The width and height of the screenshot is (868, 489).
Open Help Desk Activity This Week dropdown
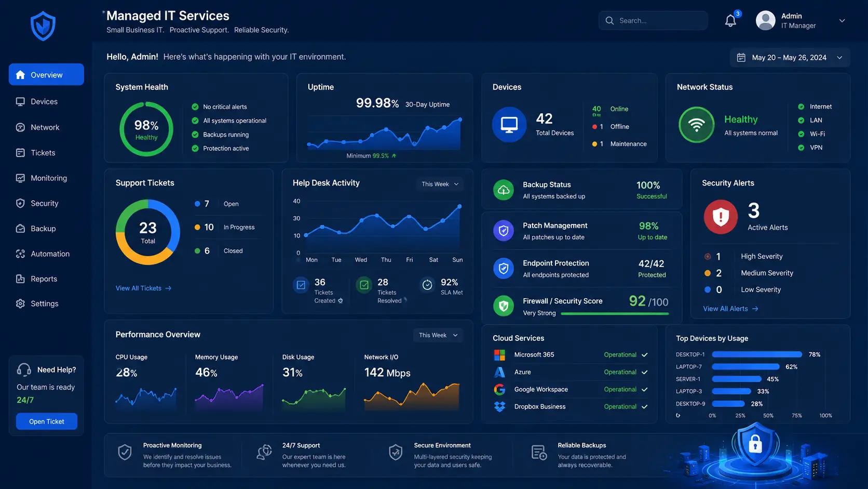(440, 184)
